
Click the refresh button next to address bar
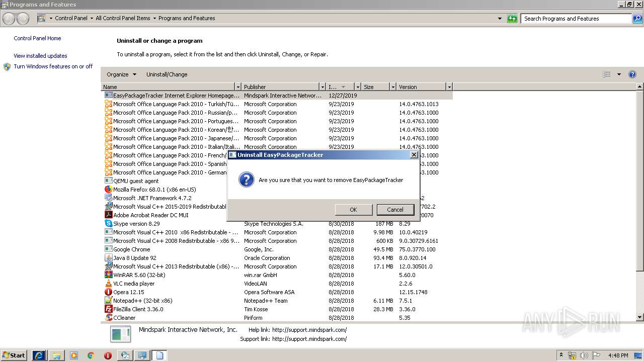click(x=512, y=19)
